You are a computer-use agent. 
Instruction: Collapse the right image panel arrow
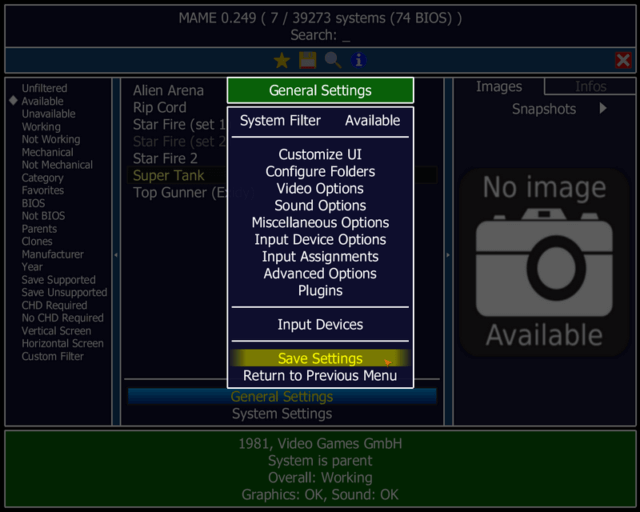click(448, 255)
